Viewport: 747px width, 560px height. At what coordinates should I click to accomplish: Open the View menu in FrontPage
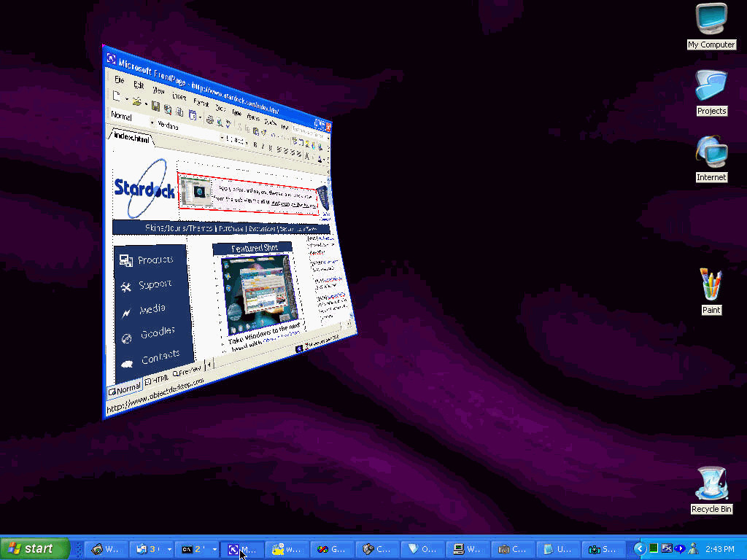point(158,90)
